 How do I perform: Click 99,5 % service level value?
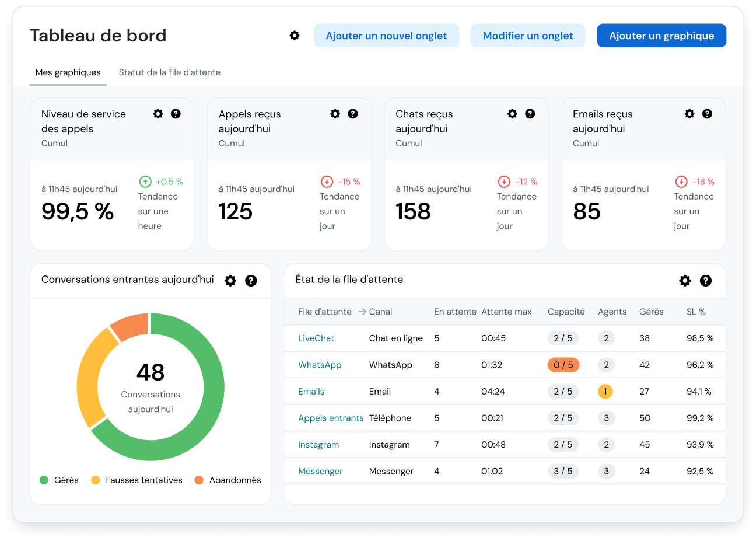coord(78,211)
